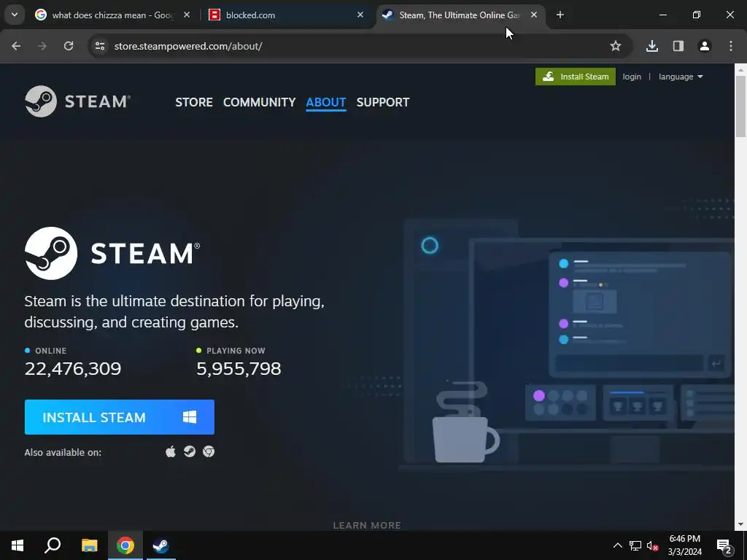Open the Chrome downloads icon
The width and height of the screenshot is (747, 560).
pyautogui.click(x=651, y=46)
